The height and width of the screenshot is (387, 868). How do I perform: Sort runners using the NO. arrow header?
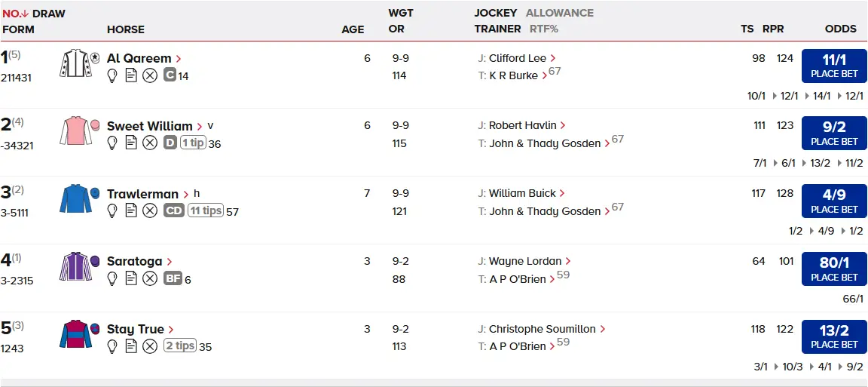(x=15, y=14)
